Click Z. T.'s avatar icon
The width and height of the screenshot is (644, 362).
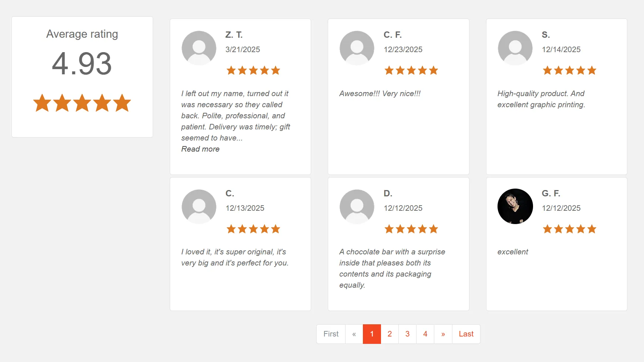pyautogui.click(x=199, y=48)
